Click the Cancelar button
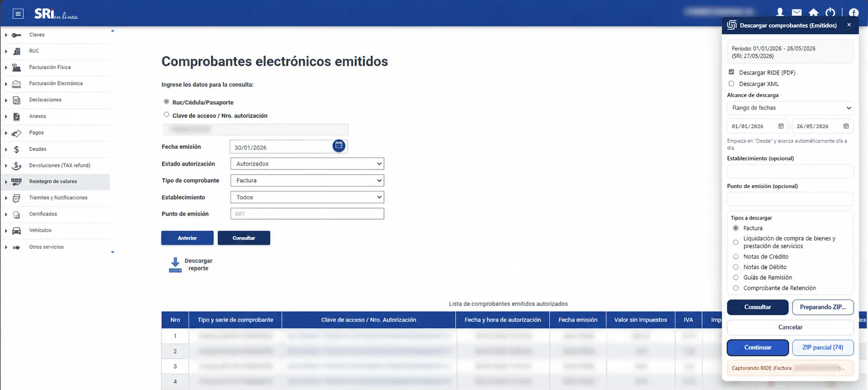 790,327
